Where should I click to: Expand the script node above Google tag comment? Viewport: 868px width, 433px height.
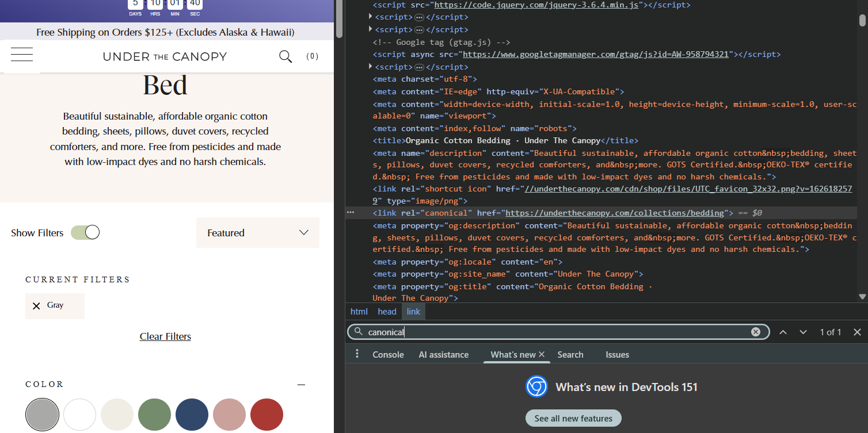tap(371, 29)
